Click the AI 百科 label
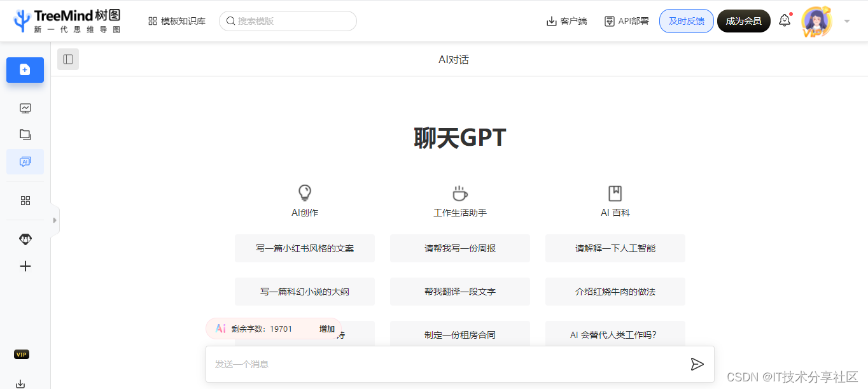Screen dimensions: 868x389 click(615, 213)
